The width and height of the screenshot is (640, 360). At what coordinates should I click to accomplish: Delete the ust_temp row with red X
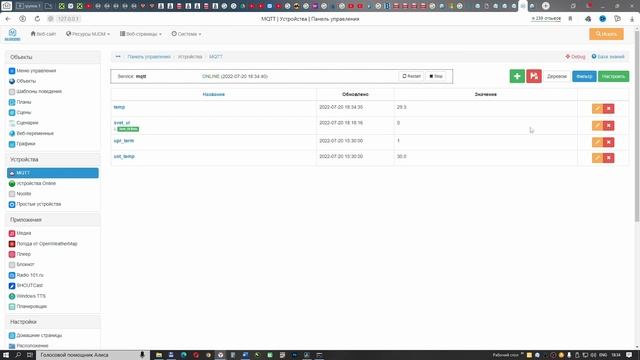pos(609,158)
